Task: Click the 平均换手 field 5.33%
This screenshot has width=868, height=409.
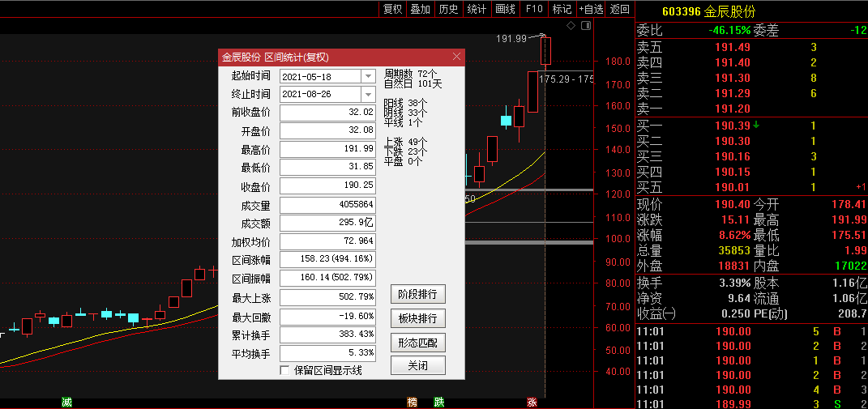Action: tap(327, 353)
